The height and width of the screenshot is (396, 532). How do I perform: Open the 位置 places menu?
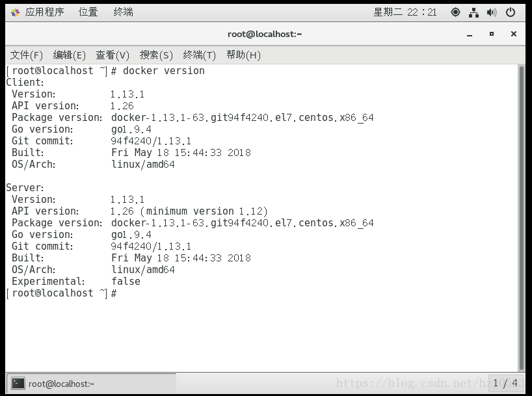[88, 12]
